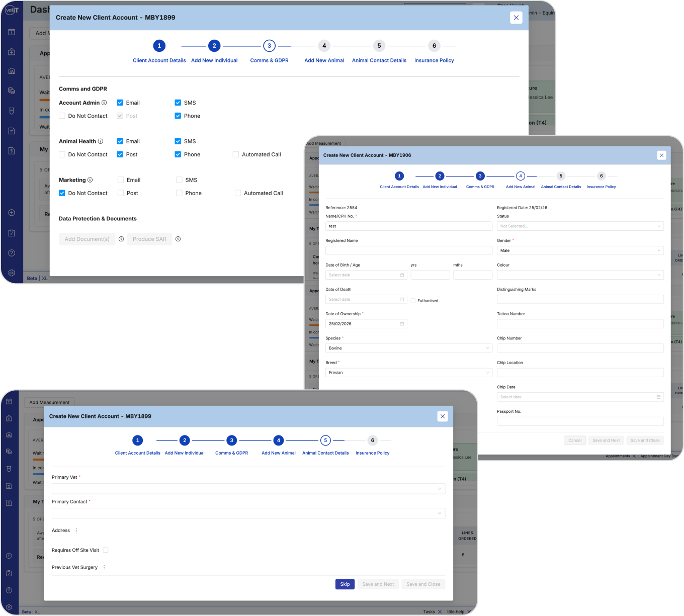Image resolution: width=684 pixels, height=616 pixels.
Task: Tick the Euthanised checkbox
Action: click(x=413, y=301)
